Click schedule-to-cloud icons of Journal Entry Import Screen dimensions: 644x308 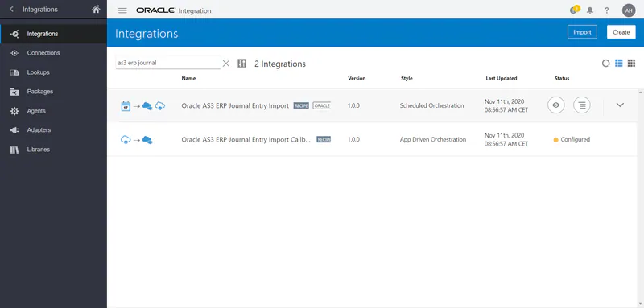pos(143,106)
